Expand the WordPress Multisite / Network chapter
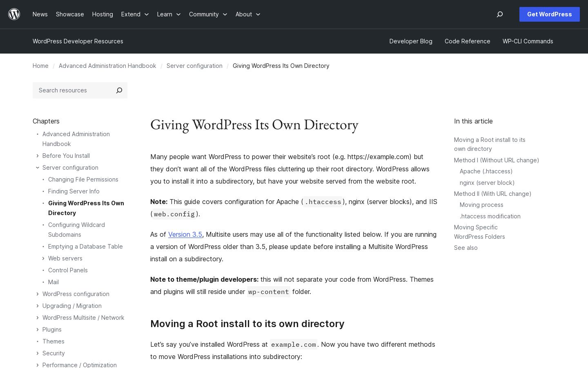 [x=38, y=318]
